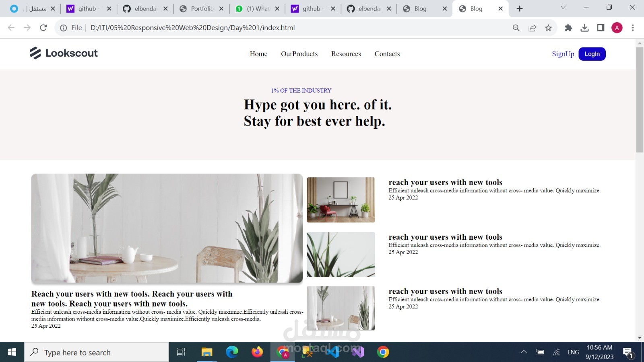Image resolution: width=644 pixels, height=362 pixels.
Task: Switch to the Portfolio tab
Action: point(201,8)
